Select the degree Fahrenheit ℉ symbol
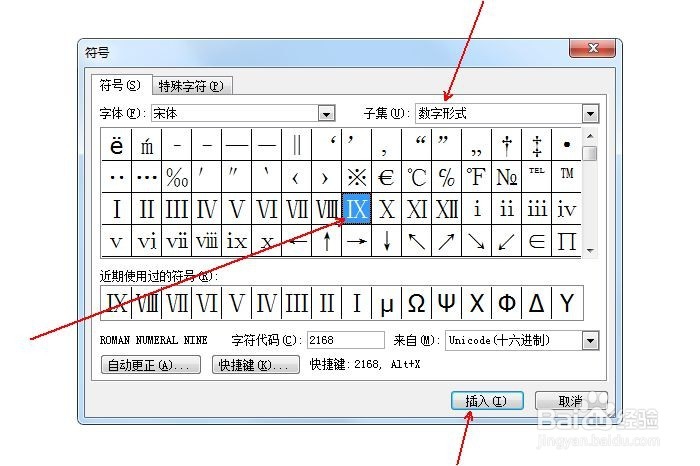 [477, 177]
